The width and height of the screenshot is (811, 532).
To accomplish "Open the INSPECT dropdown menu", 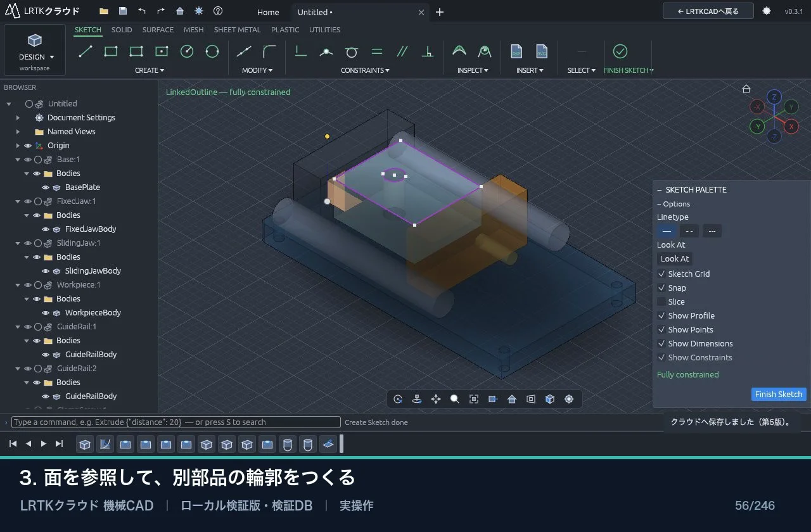I will point(473,70).
